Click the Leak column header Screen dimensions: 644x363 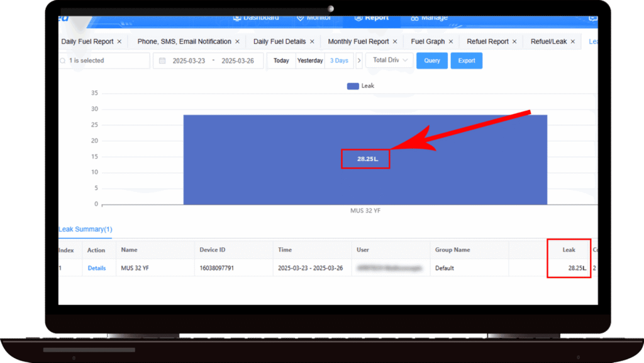tap(569, 250)
